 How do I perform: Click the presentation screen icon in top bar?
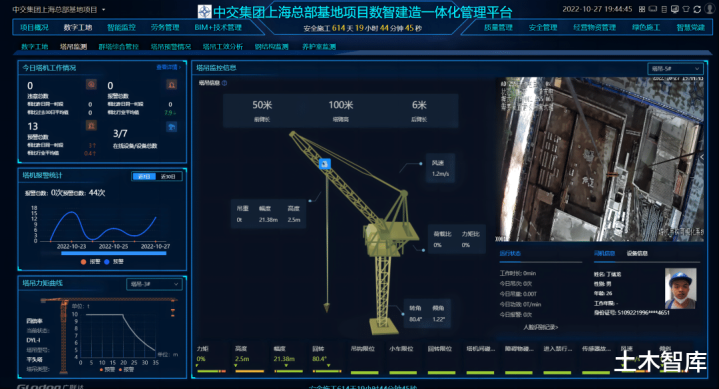pos(675,9)
